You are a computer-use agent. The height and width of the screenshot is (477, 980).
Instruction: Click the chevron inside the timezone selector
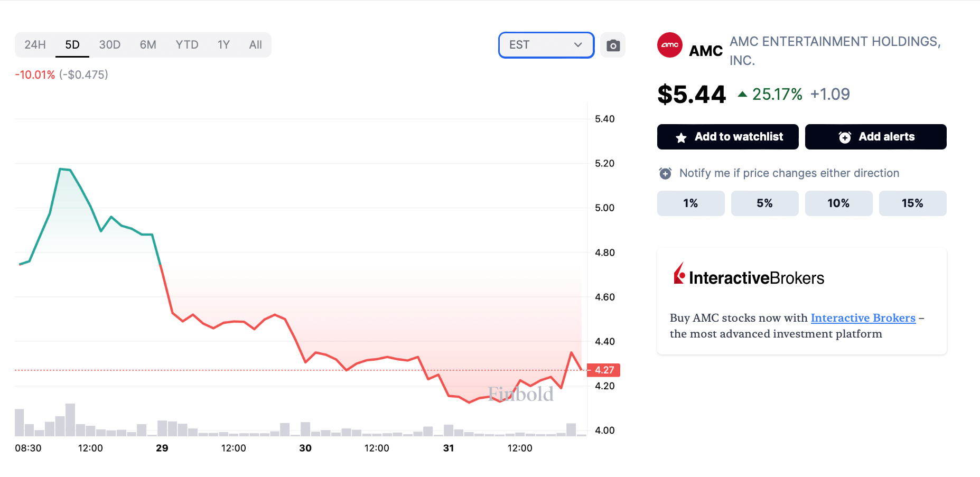point(577,45)
